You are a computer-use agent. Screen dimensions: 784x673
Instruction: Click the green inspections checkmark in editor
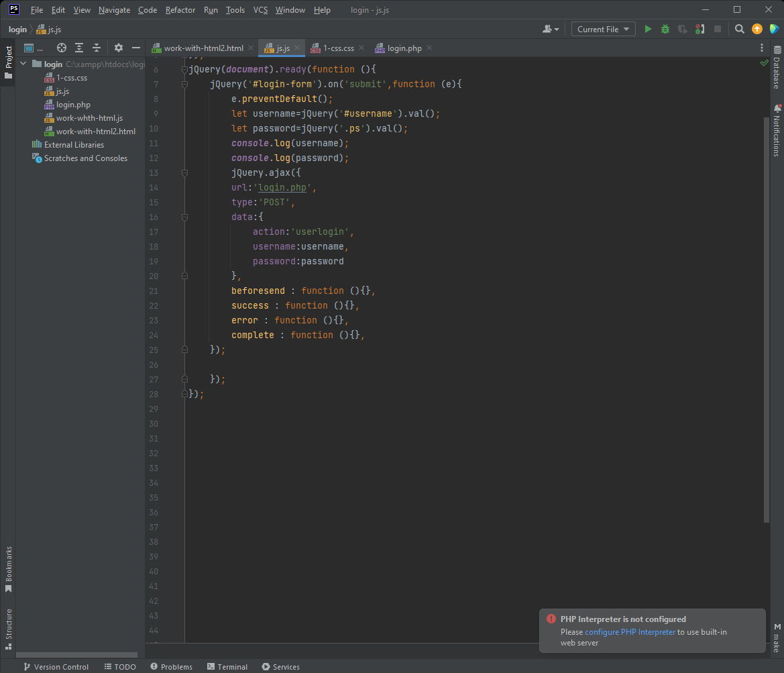coord(764,63)
